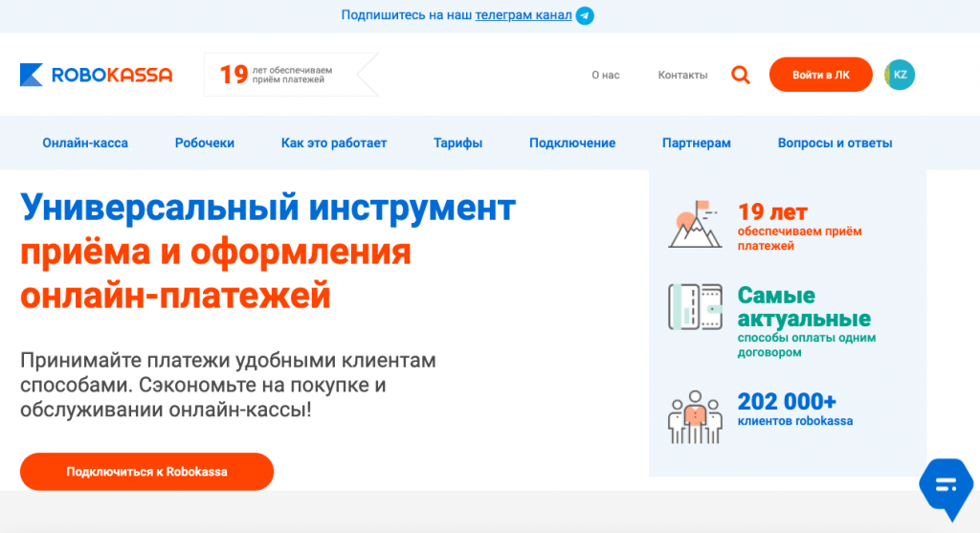The width and height of the screenshot is (980, 533).
Task: Open the Контакты page
Action: pyautogui.click(x=682, y=75)
